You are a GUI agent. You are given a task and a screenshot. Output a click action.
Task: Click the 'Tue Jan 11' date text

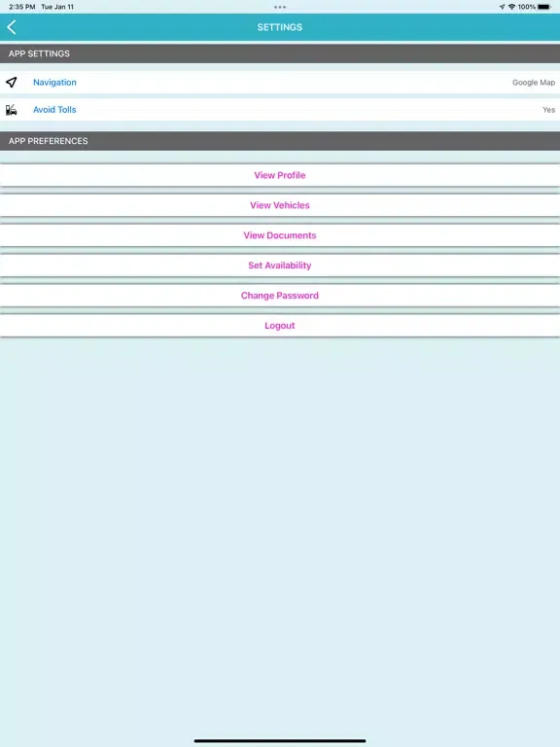tap(57, 7)
